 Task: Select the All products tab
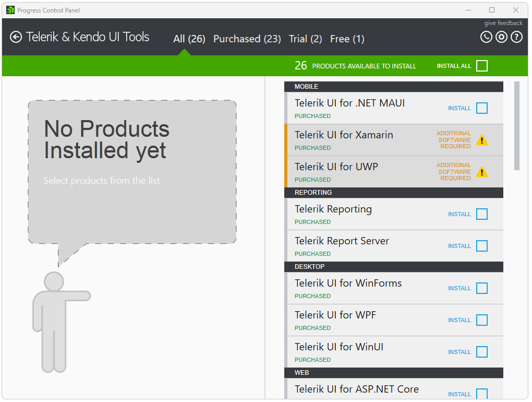tap(189, 39)
